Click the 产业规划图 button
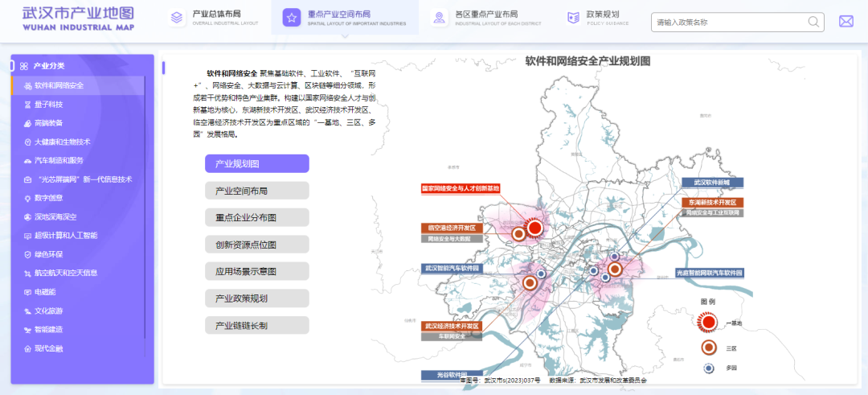Viewport: 868px width, 395px height. (x=257, y=164)
